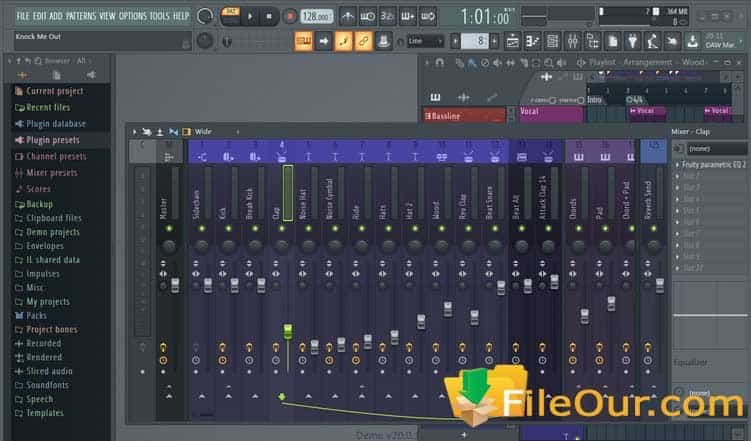
Task: Mute the Chords track via green light
Action: (x=579, y=228)
